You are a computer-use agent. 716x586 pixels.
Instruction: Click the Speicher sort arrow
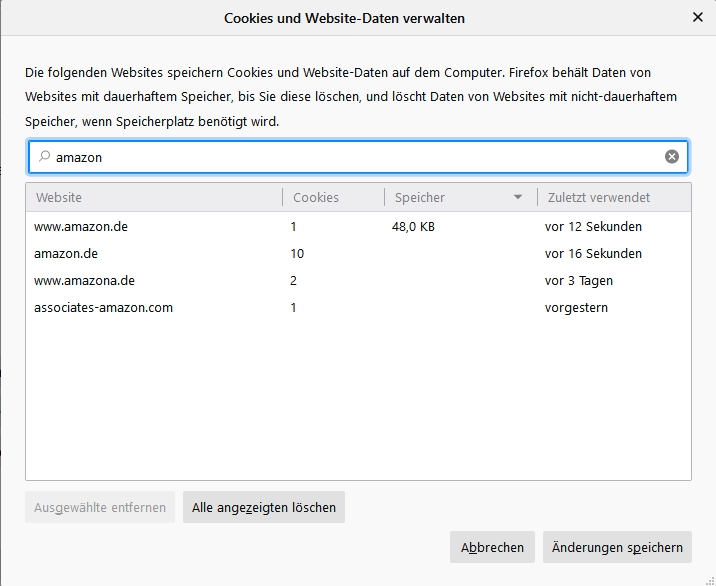(517, 197)
